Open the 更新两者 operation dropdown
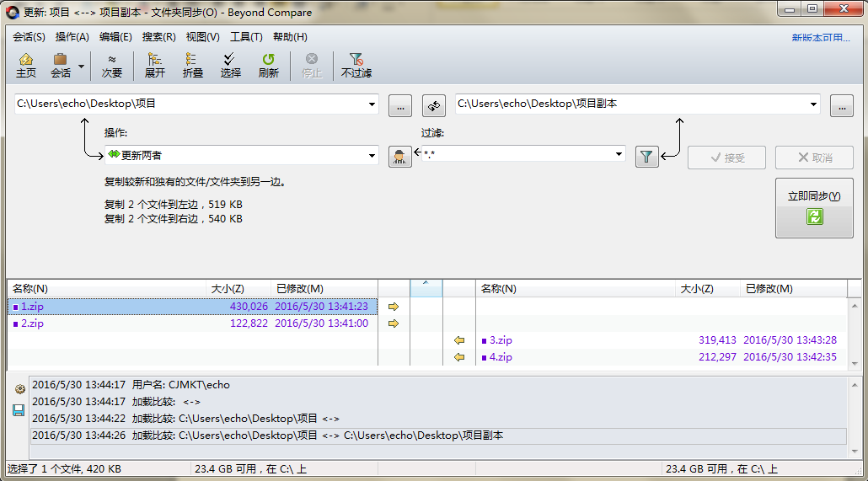 [x=241, y=156]
